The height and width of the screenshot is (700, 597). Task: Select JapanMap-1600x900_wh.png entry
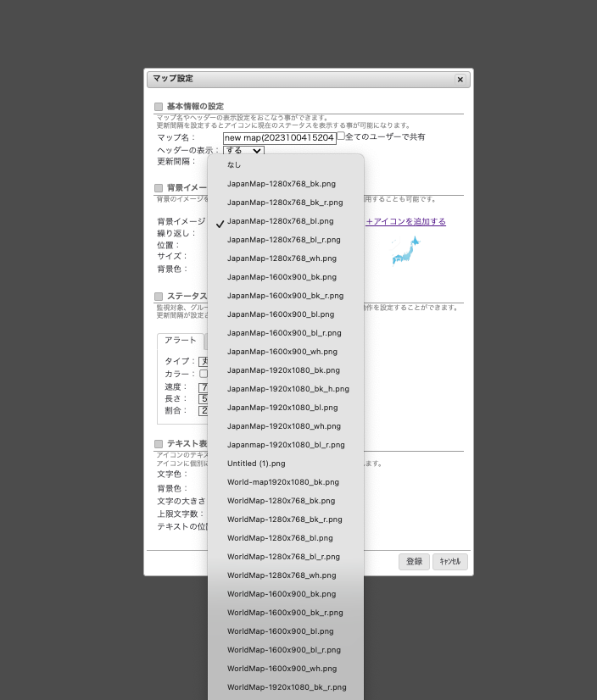tap(286, 352)
